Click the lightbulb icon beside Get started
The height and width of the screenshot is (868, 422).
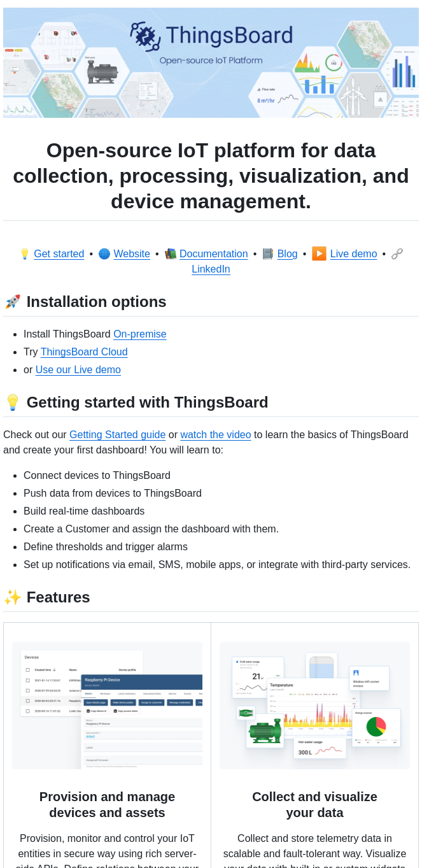point(25,253)
